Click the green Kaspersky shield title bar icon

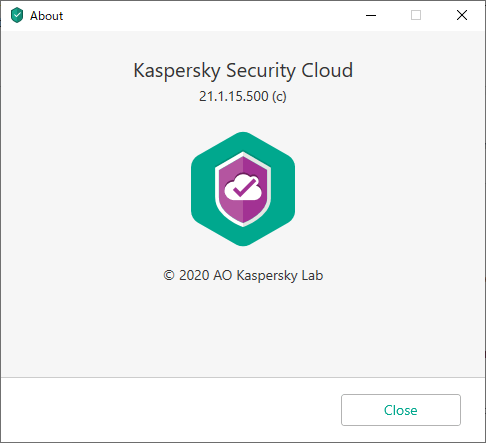[x=17, y=15]
